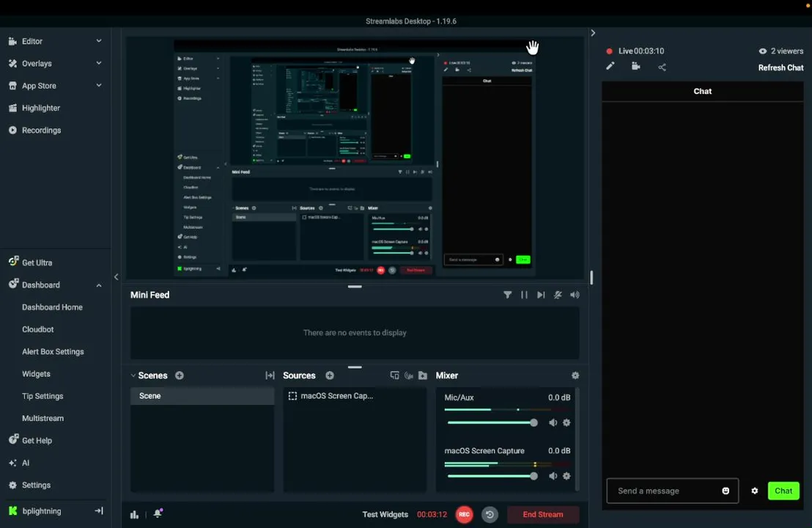Expand the Overlays chevron

tap(99, 62)
